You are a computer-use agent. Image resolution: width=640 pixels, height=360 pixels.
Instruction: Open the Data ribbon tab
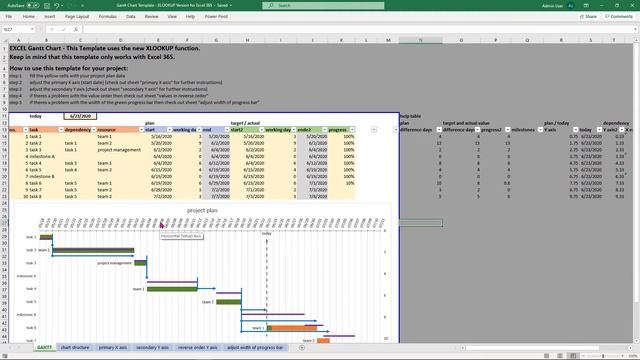pyautogui.click(x=131, y=16)
